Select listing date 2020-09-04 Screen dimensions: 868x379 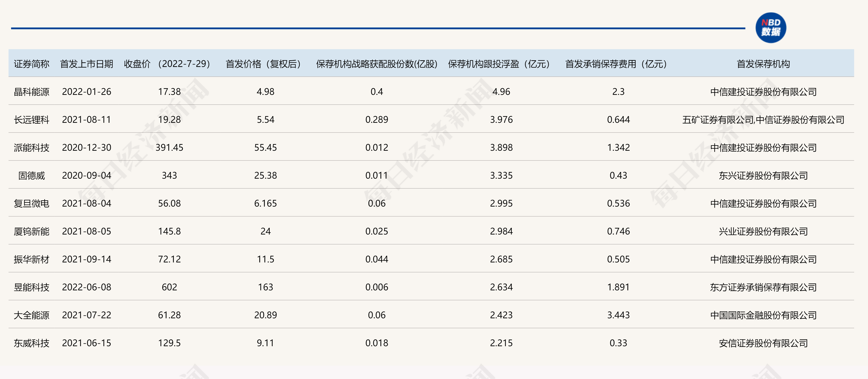tap(87, 176)
